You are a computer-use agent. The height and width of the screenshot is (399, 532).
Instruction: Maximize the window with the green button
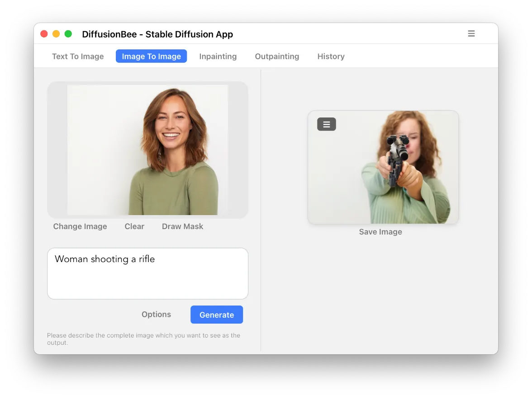tap(68, 34)
